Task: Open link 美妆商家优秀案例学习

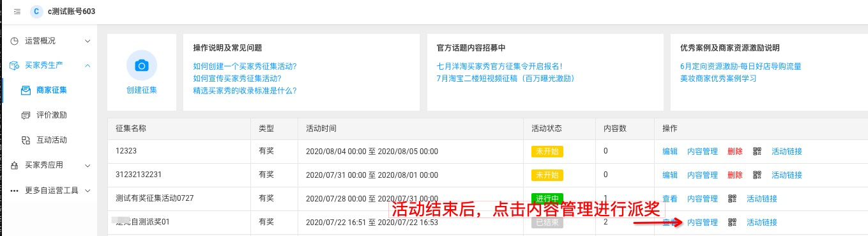Action: tap(719, 78)
